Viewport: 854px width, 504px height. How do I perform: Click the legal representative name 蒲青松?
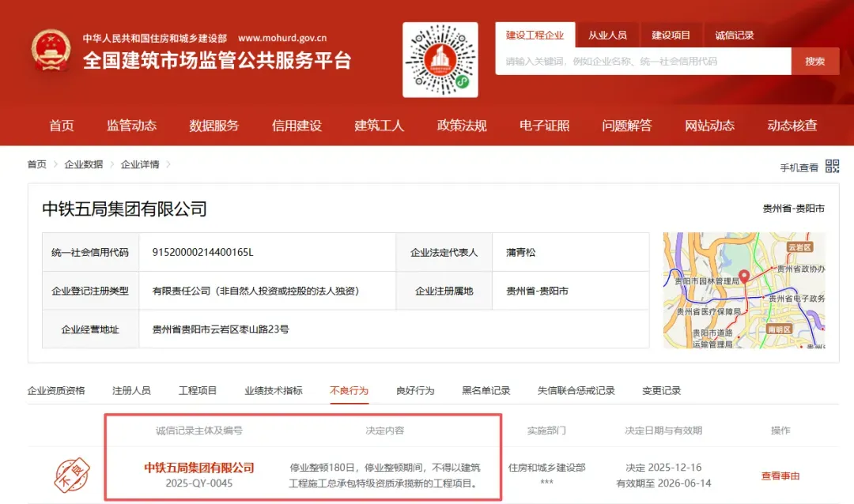point(520,252)
